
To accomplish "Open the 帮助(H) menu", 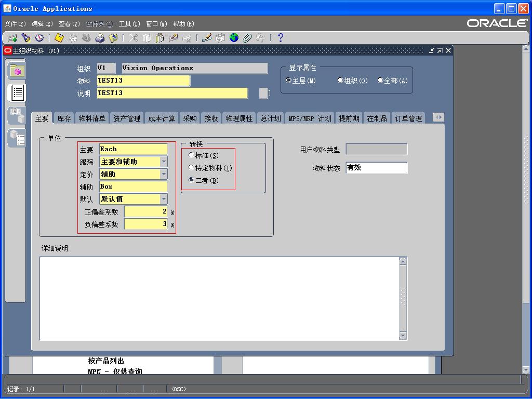I will pyautogui.click(x=183, y=24).
